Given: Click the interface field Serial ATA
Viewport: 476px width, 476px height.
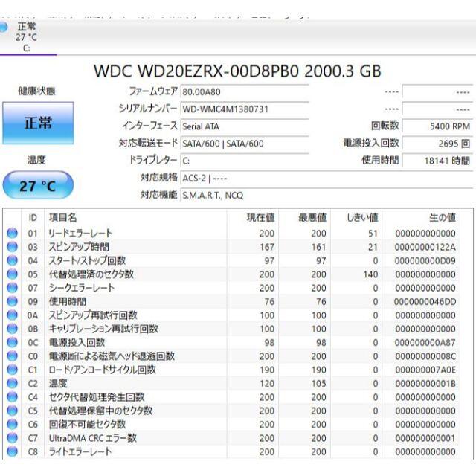Looking at the screenshot, I should click(x=245, y=126).
